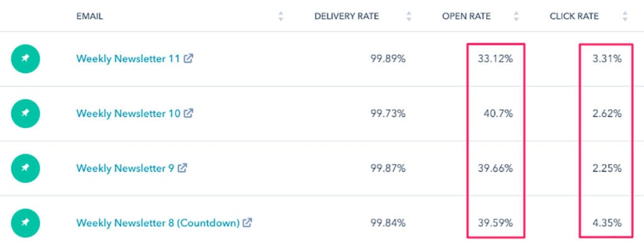Select the DELIVERY RATE column header
This screenshot has height=245, width=644.
tap(347, 16)
